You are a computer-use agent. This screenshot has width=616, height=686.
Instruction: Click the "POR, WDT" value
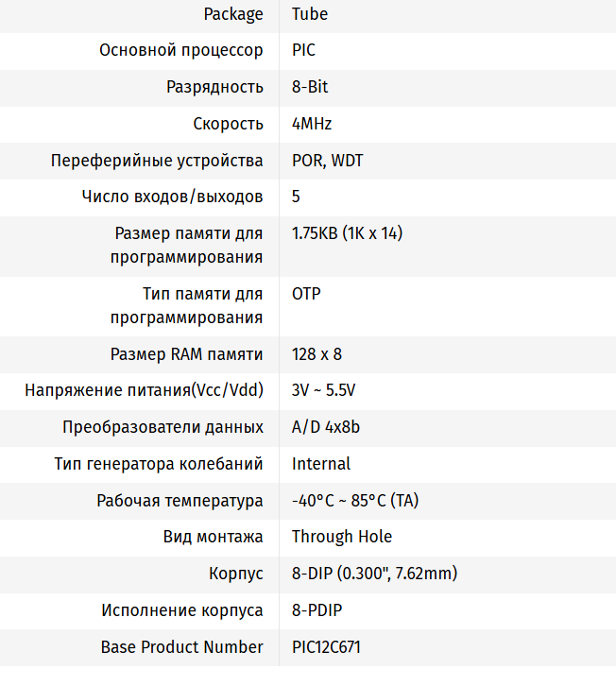[327, 161]
